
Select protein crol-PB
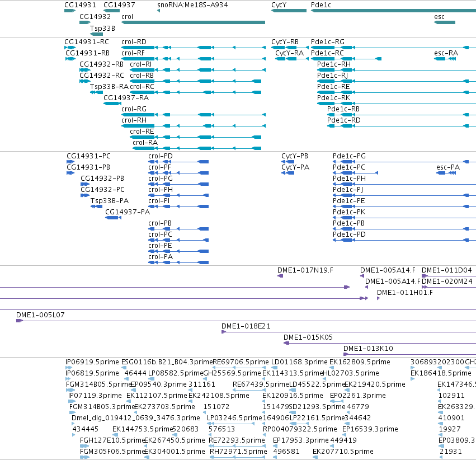[160, 223]
